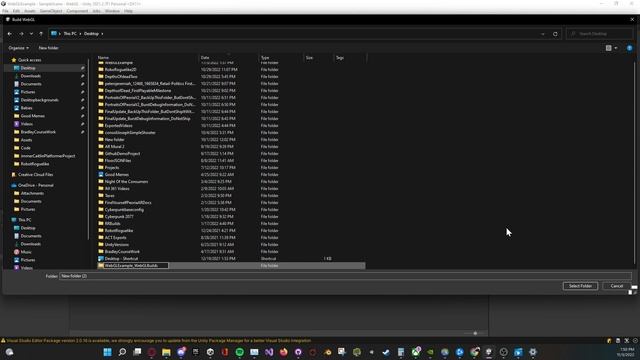Open the Organize dropdown menu

coord(18,48)
